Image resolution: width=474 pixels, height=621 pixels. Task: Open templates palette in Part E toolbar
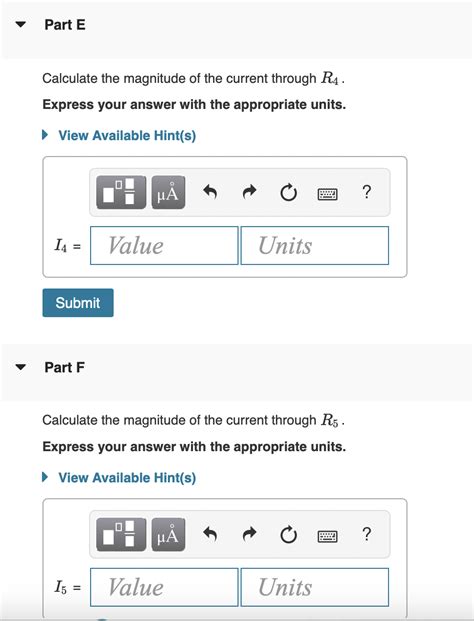(x=121, y=192)
